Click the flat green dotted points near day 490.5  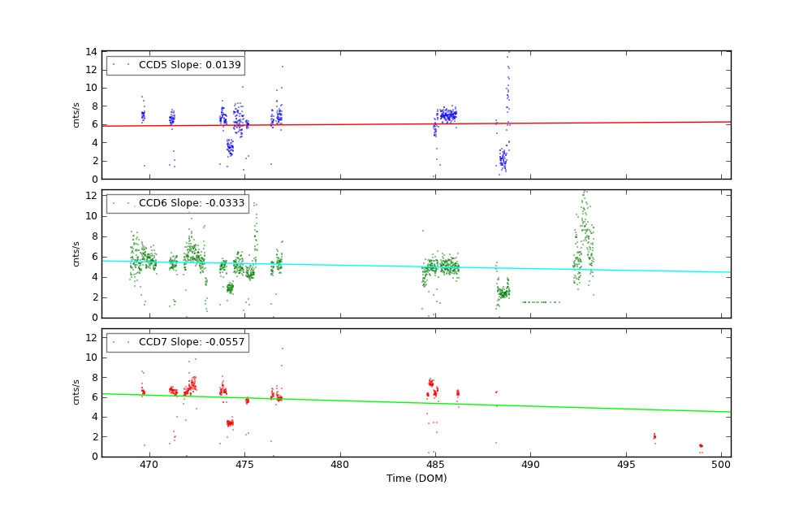tap(541, 302)
